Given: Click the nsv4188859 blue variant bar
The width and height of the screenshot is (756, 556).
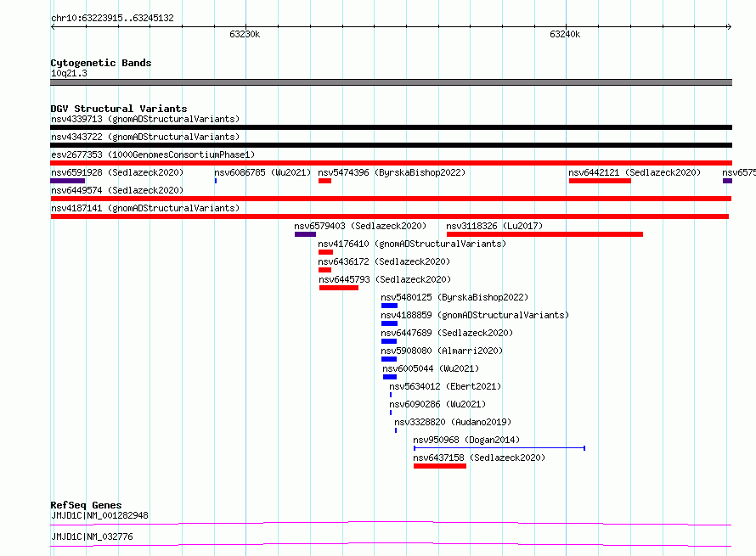Looking at the screenshot, I should (390, 323).
